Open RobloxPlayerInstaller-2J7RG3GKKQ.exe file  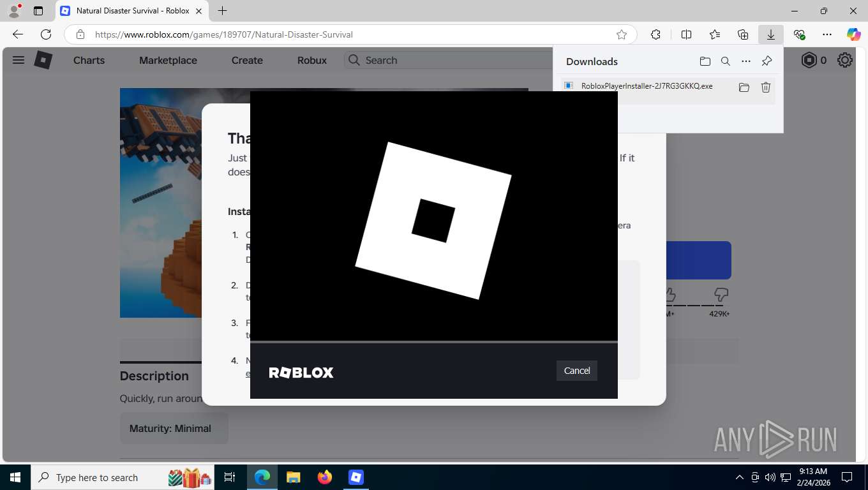click(647, 86)
